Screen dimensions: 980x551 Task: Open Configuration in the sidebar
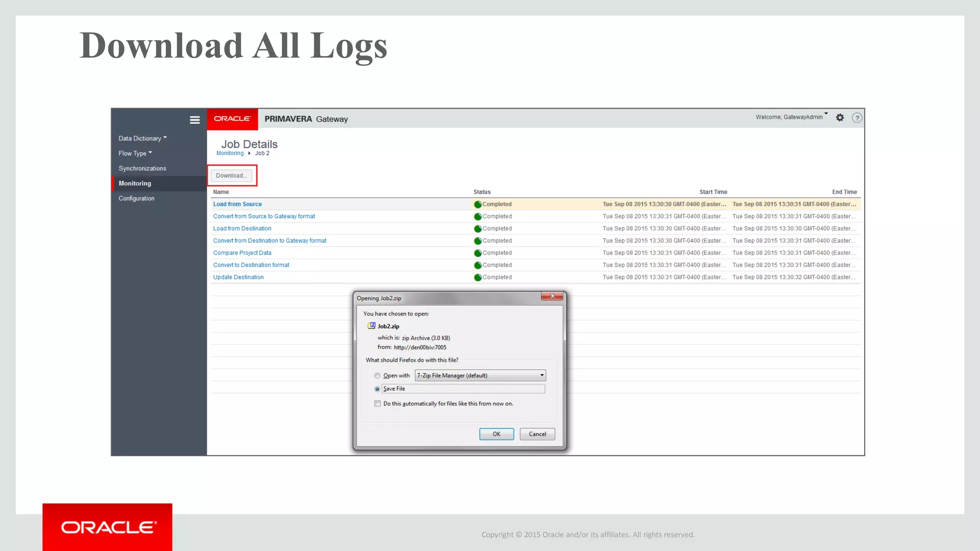(136, 198)
